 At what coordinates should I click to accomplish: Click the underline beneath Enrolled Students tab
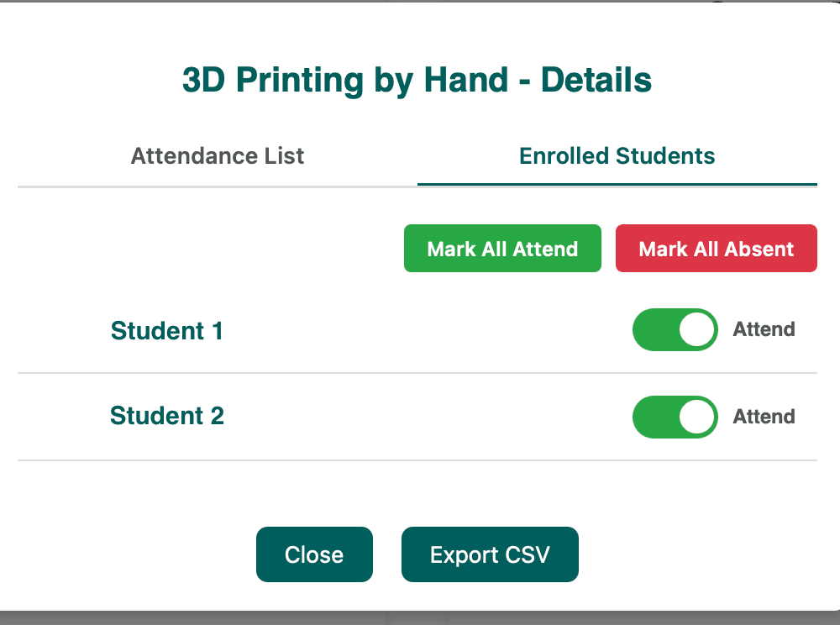[617, 184]
